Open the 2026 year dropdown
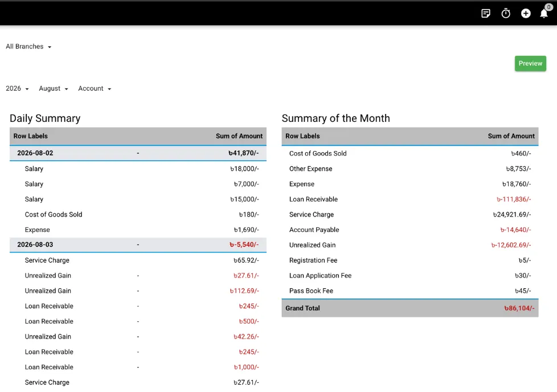Viewport: 557px width, 392px height. click(x=17, y=88)
